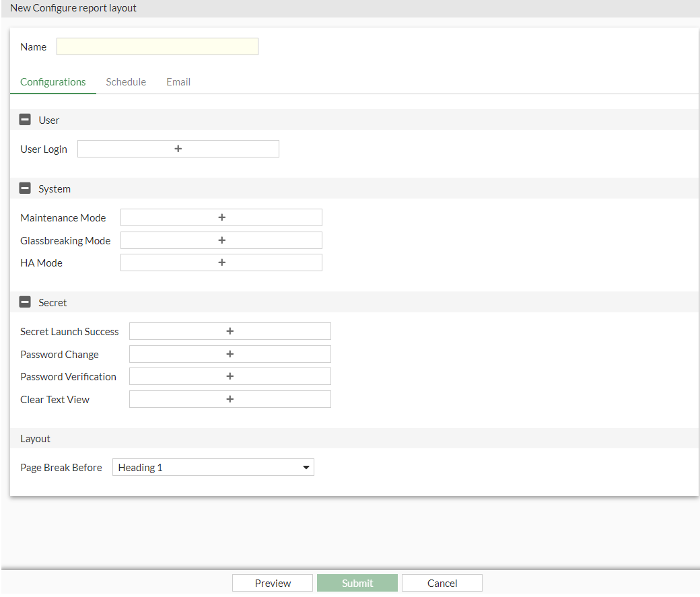Click the Cancel button
This screenshot has width=700, height=597.
[x=442, y=582]
